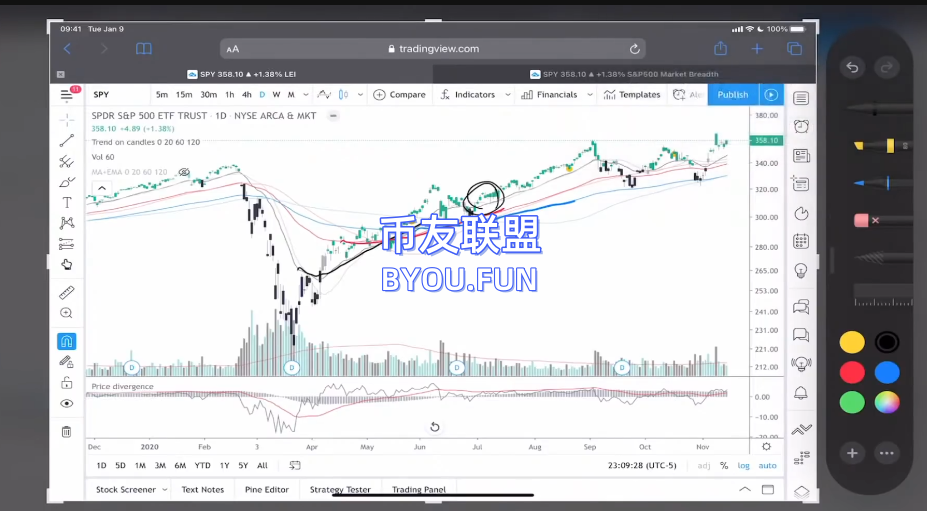Screen dimensions: 927x511
Task: Select the zoom in tool
Action: 67,313
